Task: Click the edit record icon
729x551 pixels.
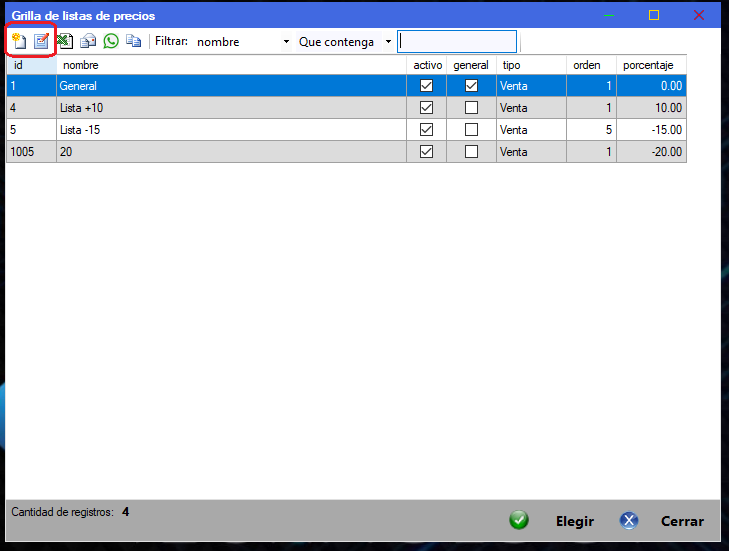Action: coord(41,42)
